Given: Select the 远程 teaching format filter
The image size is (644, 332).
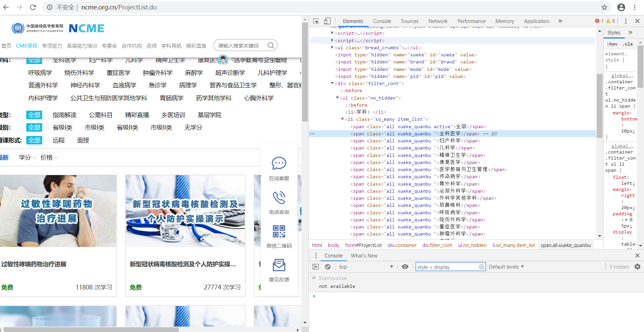Looking at the screenshot, I should tap(58, 140).
